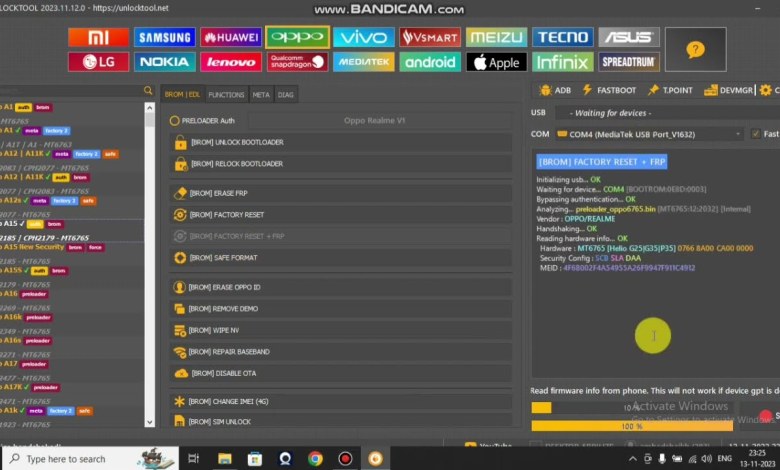
Task: Choose the Apple brand tile
Action: 496,62
